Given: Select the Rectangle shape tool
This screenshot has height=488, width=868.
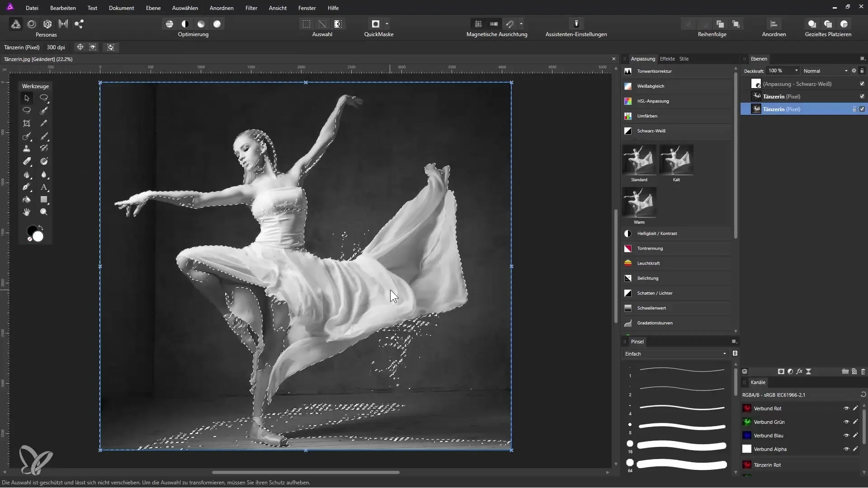Looking at the screenshot, I should 44,199.
